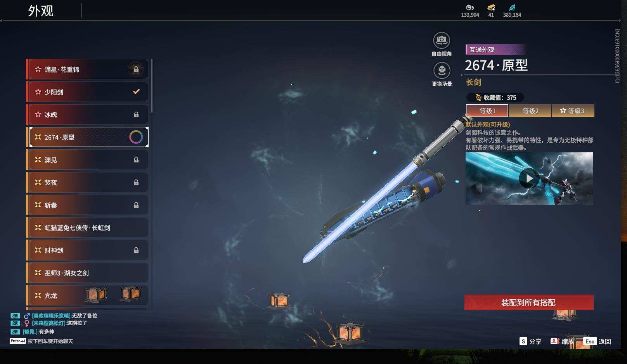Viewport: 627px width, 364px height.
Task: Select the 渊见 locked skin
Action: point(87,160)
